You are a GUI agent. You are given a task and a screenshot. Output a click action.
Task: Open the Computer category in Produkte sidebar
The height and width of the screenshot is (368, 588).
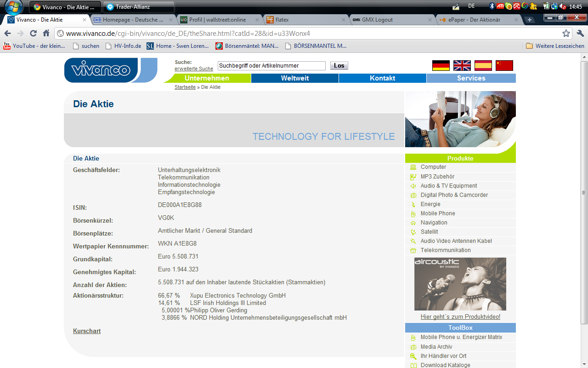433,167
